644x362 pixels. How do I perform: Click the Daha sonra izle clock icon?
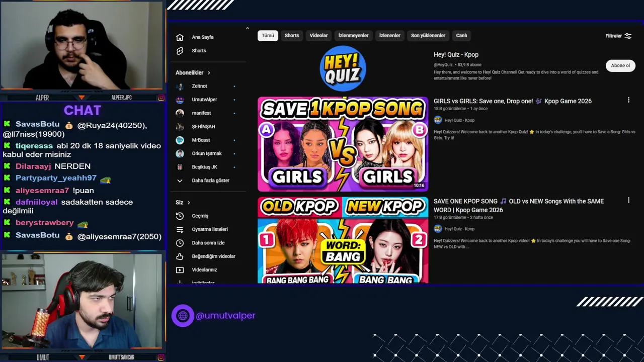pos(180,243)
